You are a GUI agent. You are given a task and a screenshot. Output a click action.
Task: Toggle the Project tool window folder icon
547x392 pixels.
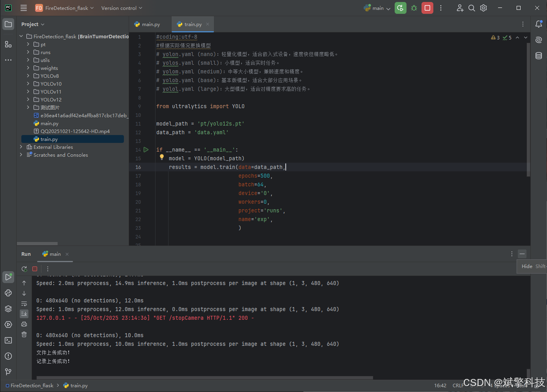(x=8, y=24)
